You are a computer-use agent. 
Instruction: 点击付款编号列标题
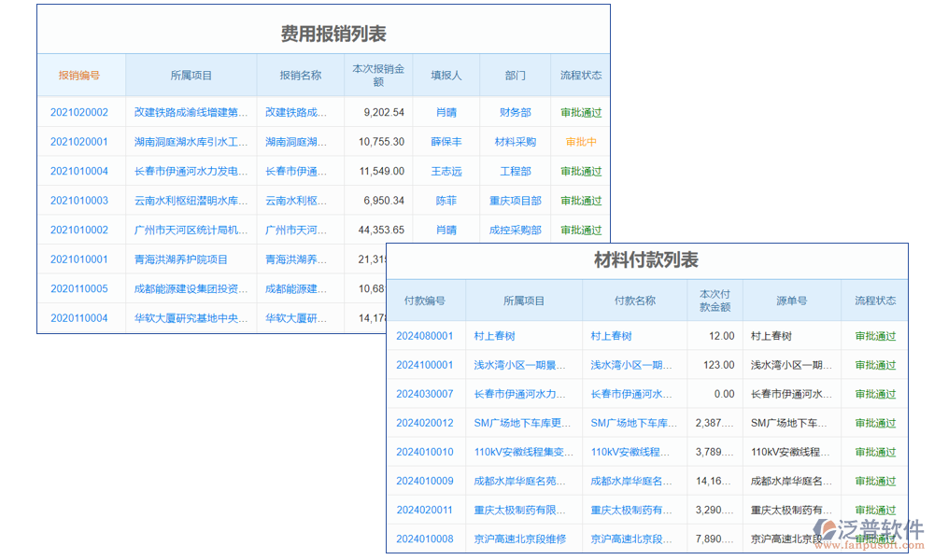427,301
